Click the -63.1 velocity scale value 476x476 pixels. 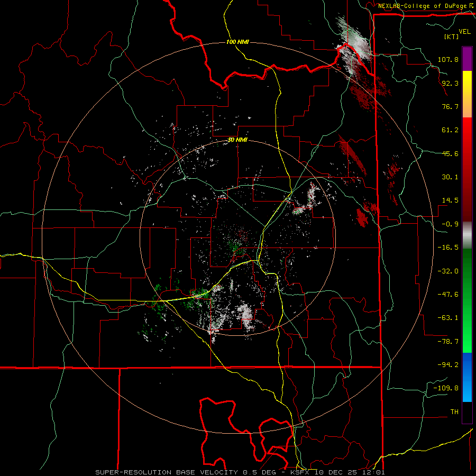coord(448,318)
